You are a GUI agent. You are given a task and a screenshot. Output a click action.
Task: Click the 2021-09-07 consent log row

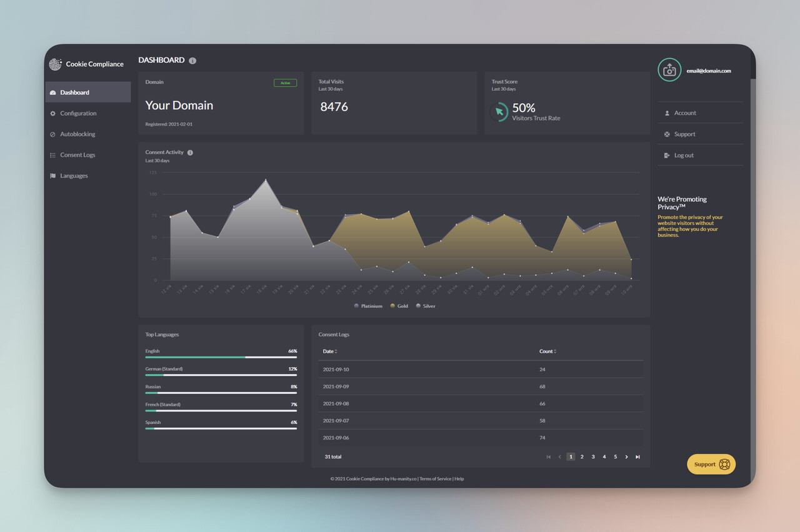481,421
